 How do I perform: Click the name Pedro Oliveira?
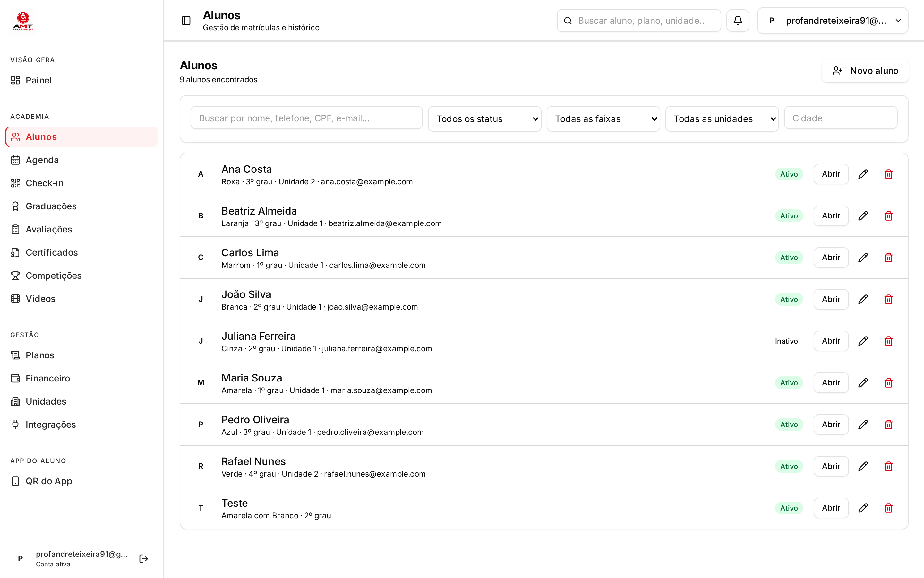pyautogui.click(x=255, y=419)
